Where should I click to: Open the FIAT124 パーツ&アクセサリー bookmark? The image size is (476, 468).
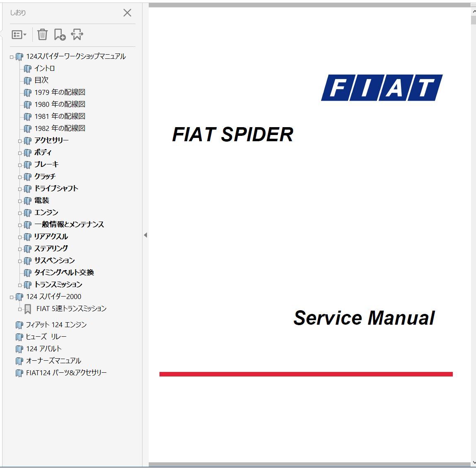pos(66,373)
